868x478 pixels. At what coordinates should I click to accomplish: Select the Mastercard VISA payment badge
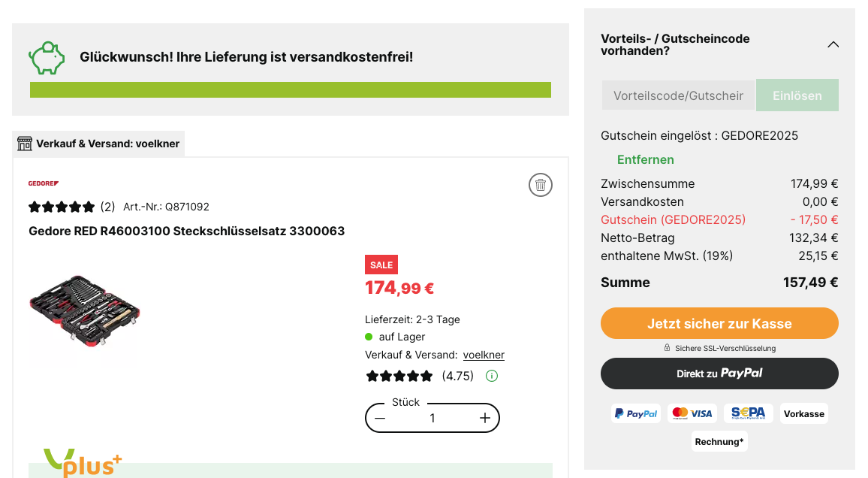coord(692,413)
